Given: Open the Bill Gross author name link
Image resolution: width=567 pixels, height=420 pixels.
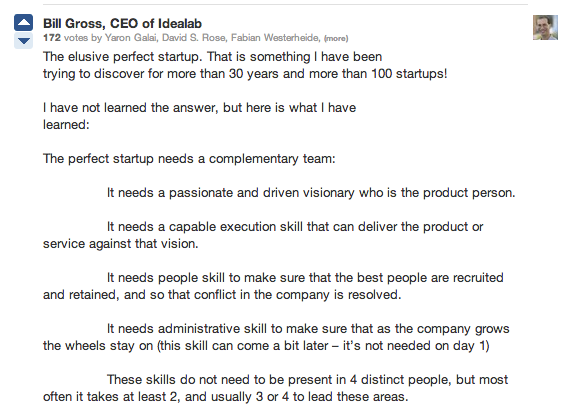Looking at the screenshot, I should 74,24.
